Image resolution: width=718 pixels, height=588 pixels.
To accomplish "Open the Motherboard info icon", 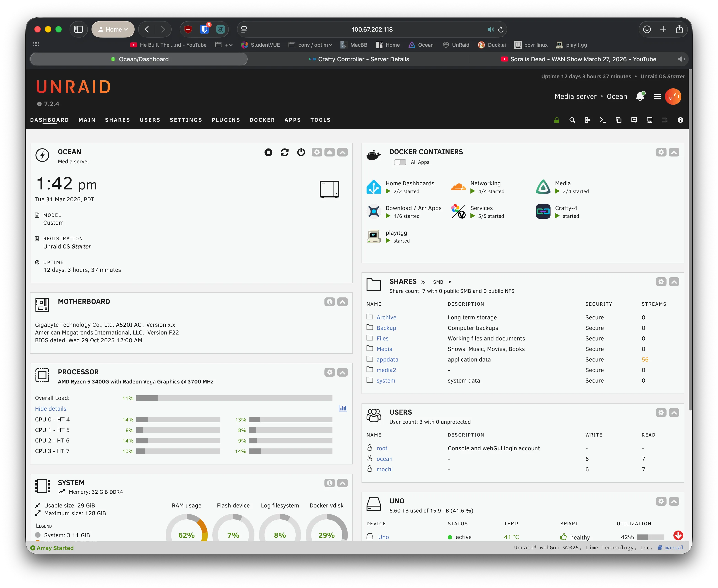I will tap(329, 302).
